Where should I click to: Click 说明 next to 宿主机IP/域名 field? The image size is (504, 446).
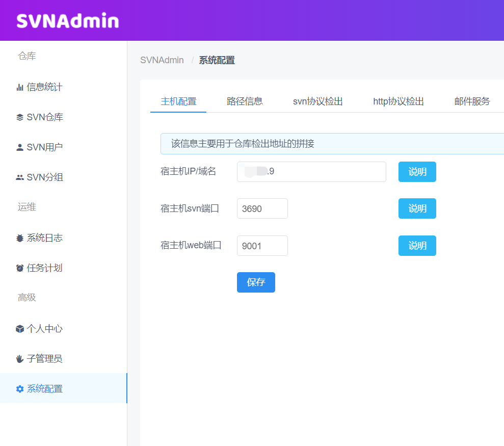coord(417,172)
